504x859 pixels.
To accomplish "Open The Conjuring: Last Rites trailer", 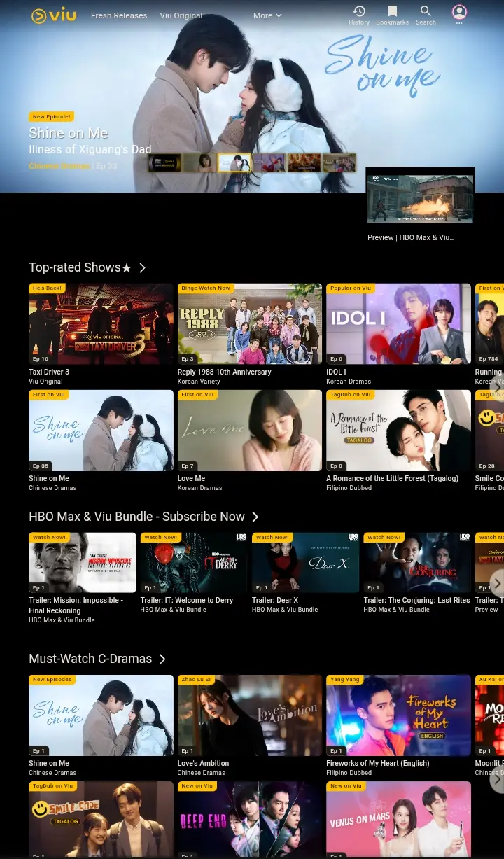I will click(x=417, y=563).
